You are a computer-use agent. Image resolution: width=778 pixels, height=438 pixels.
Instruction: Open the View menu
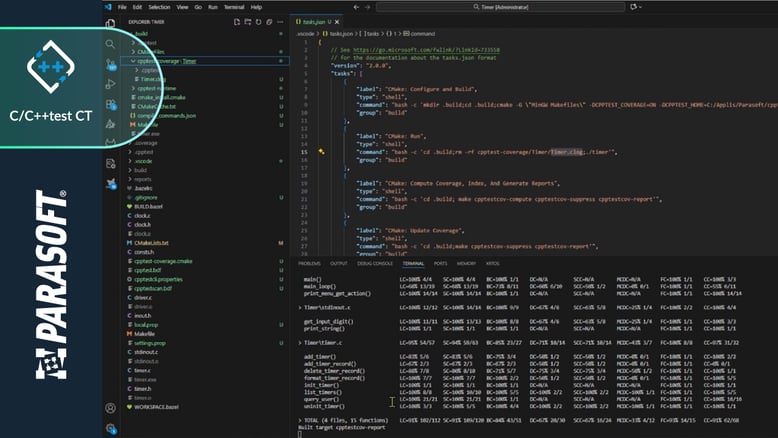183,7
